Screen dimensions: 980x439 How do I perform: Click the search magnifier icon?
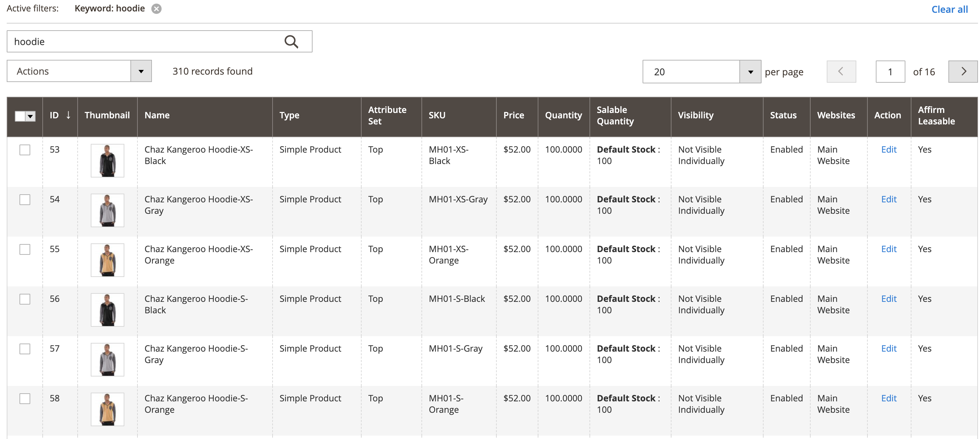[x=291, y=41]
